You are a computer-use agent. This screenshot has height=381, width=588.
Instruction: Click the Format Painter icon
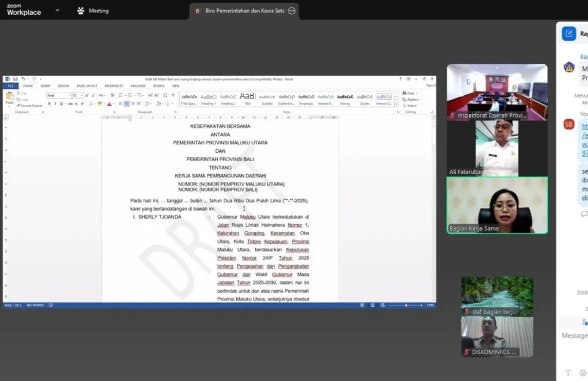click(x=18, y=106)
